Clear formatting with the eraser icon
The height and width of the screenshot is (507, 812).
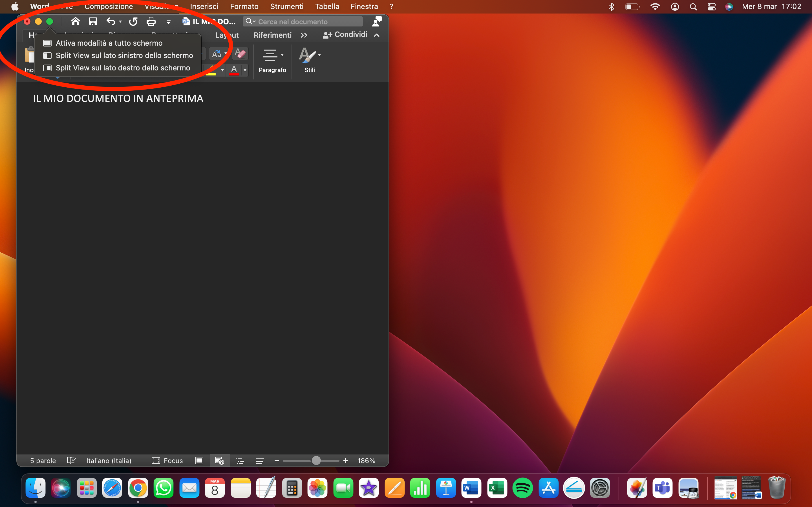240,53
